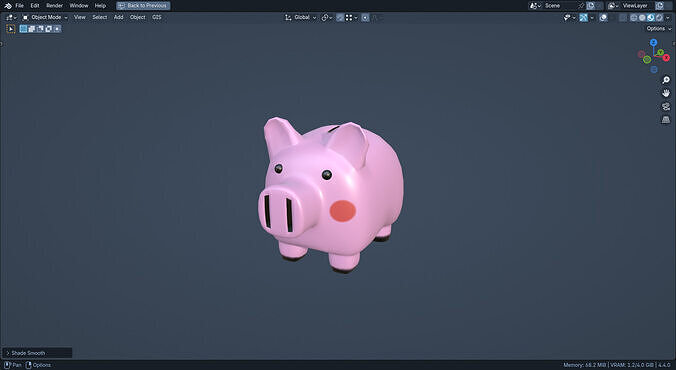Open the shading options dropdown
The image size is (676, 370).
coord(668,18)
